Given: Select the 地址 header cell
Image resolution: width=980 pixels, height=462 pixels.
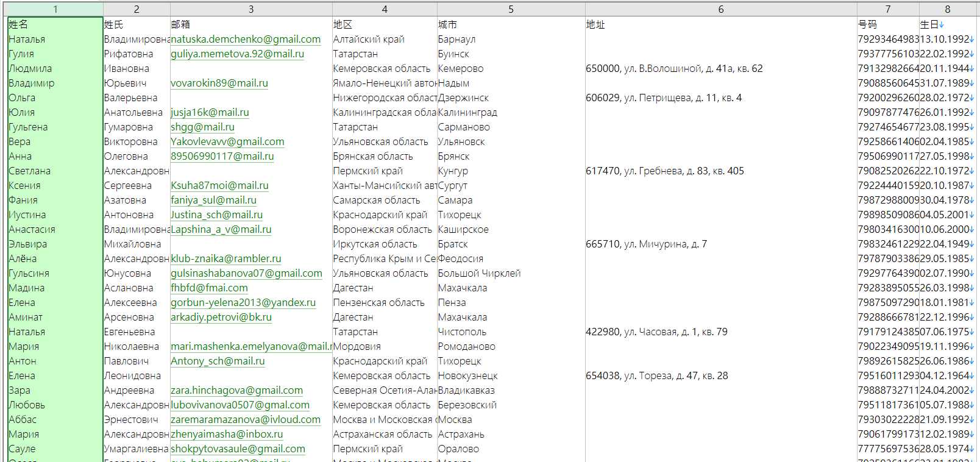Looking at the screenshot, I should tap(721, 24).
